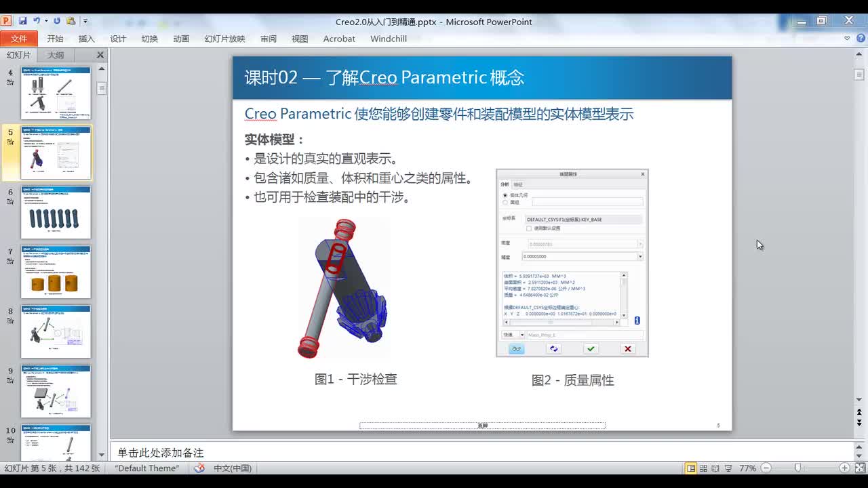Click caption 图2 - 质量属性
868x488 pixels.
point(573,380)
